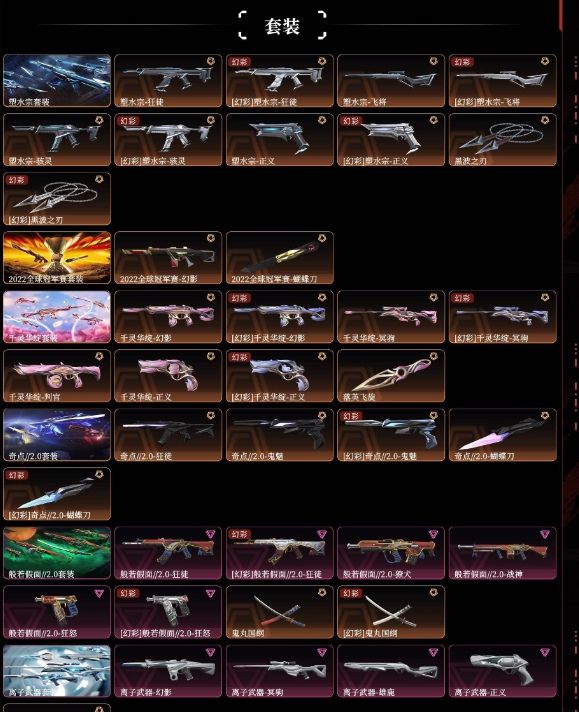Open the 般若假面//2.0套装 bundle thumbnail
Viewport: 579px width, 712px height.
click(x=57, y=553)
